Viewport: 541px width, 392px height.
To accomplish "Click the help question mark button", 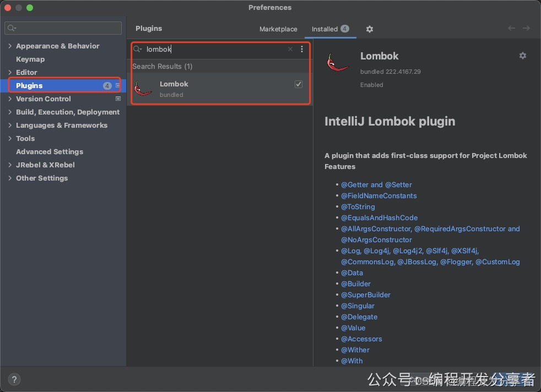I will [x=14, y=379].
